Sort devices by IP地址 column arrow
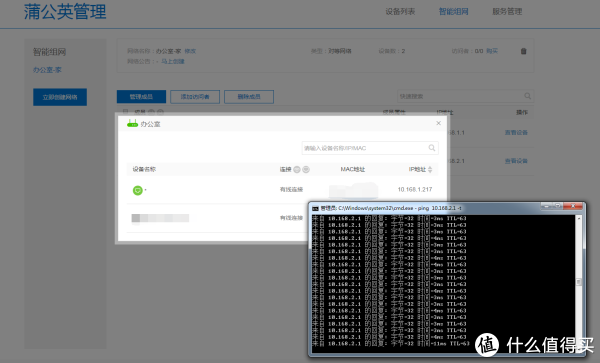600x363 pixels. 430,169
